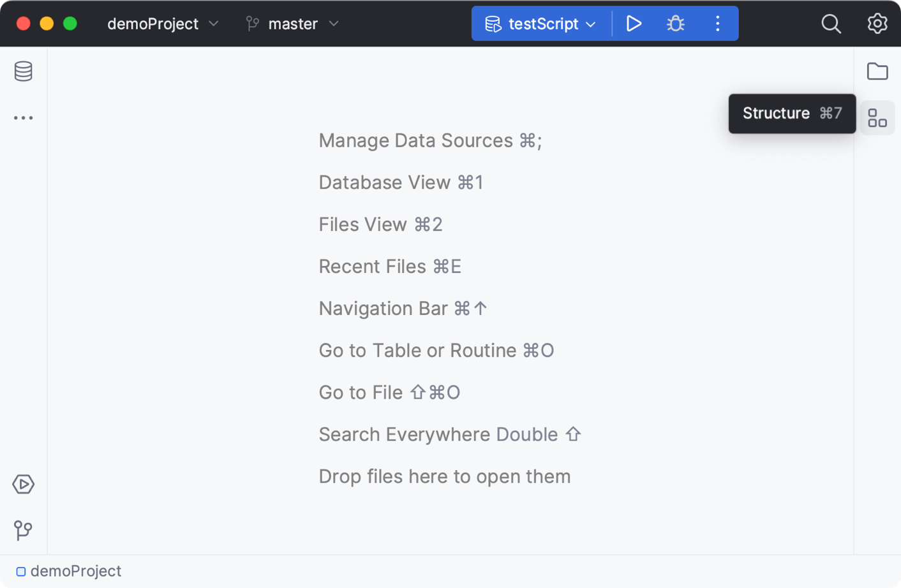
Task: Open the Files tool window folder icon
Action: click(x=877, y=71)
